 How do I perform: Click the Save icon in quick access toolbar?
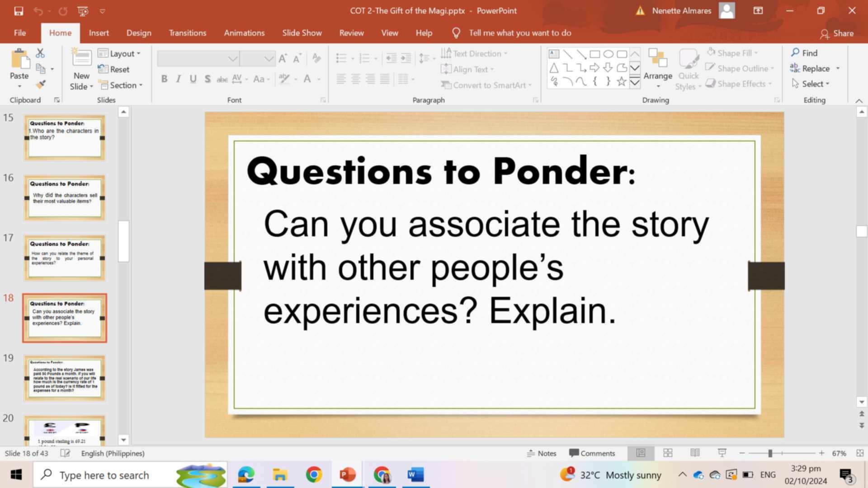(x=19, y=11)
